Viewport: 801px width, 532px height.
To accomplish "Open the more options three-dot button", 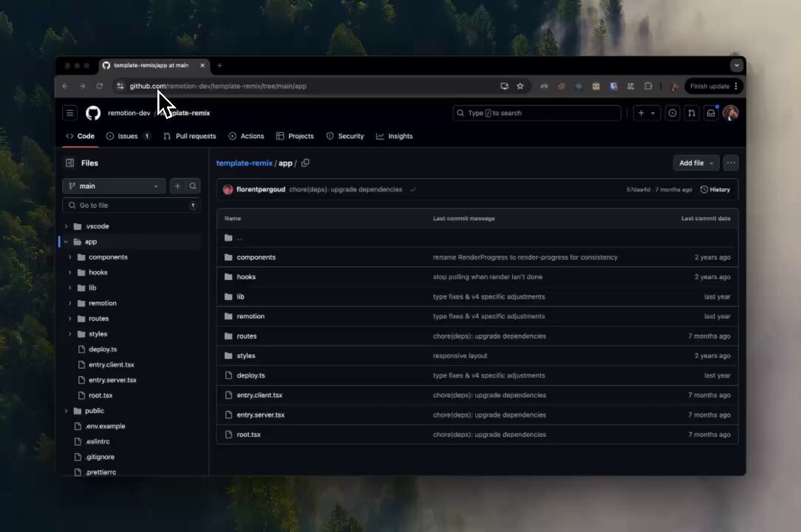I will 731,163.
